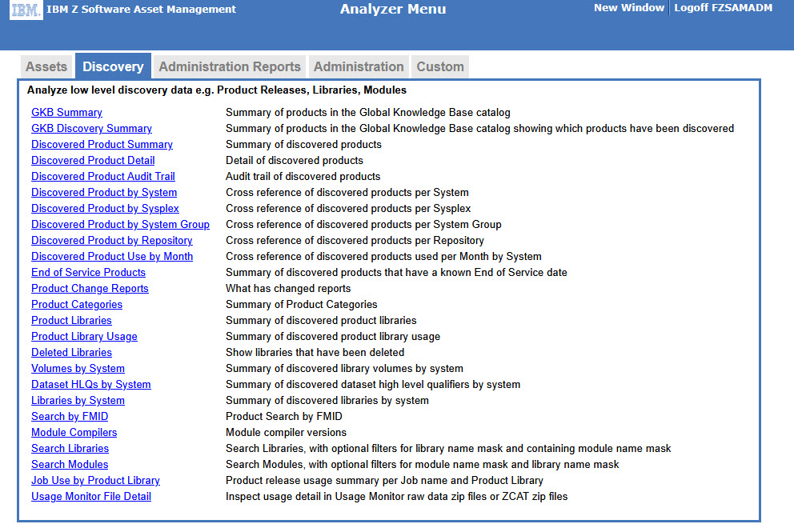Viewport: 794px width, 532px height.
Task: Open GKB Discovery Summary link
Action: tap(92, 129)
